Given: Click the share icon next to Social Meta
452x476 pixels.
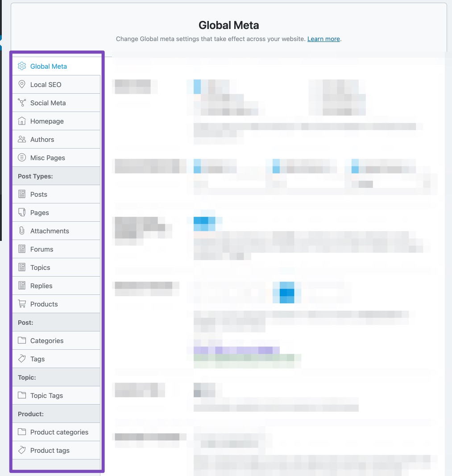Looking at the screenshot, I should click(21, 102).
